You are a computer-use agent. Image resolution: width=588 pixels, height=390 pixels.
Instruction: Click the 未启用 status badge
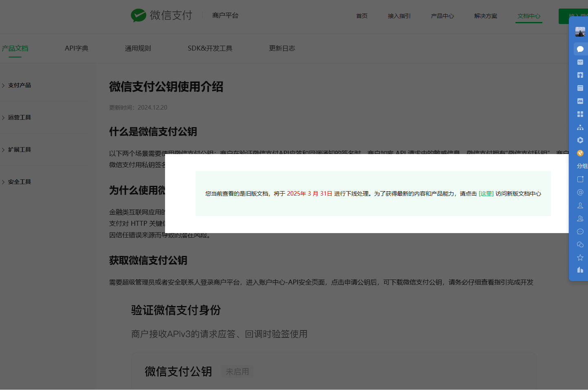[x=238, y=372]
